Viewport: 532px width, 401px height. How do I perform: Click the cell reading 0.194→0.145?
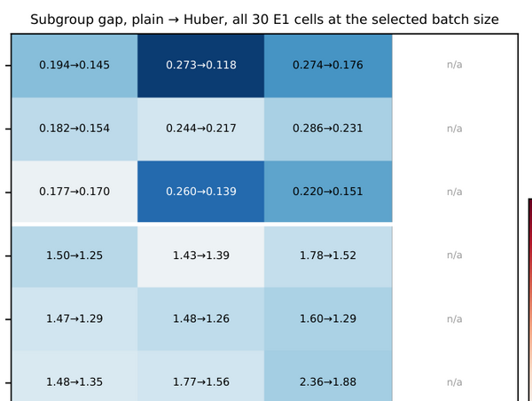(74, 66)
